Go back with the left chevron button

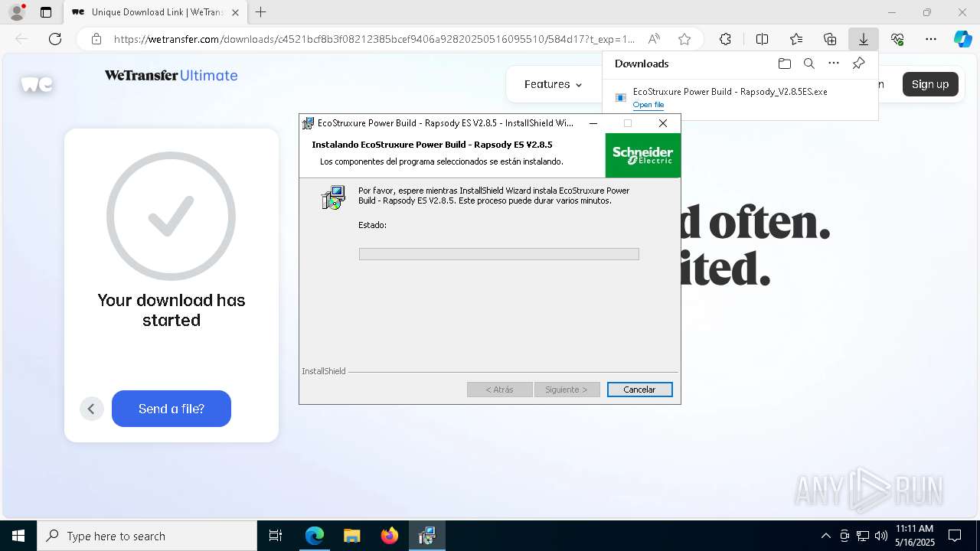click(91, 409)
